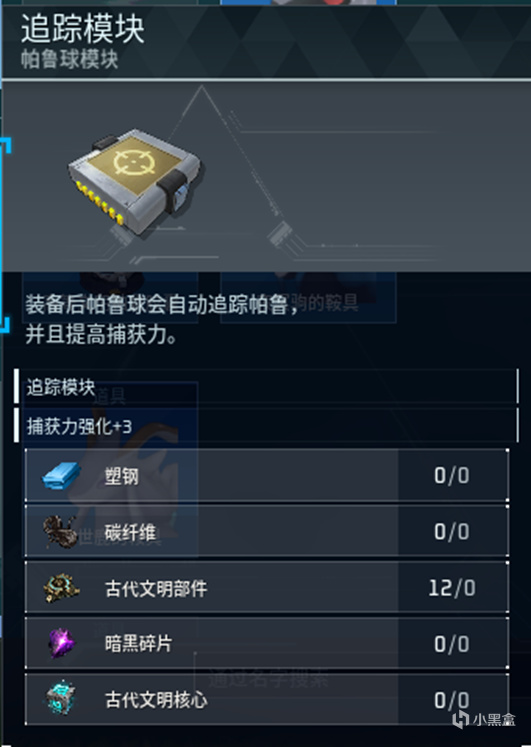Click the ancient civilization parts icon
This screenshot has width=531, height=747.
61,588
